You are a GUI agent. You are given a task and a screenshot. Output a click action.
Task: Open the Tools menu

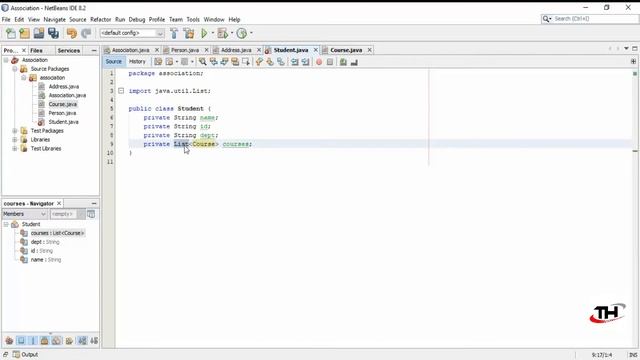[x=193, y=19]
